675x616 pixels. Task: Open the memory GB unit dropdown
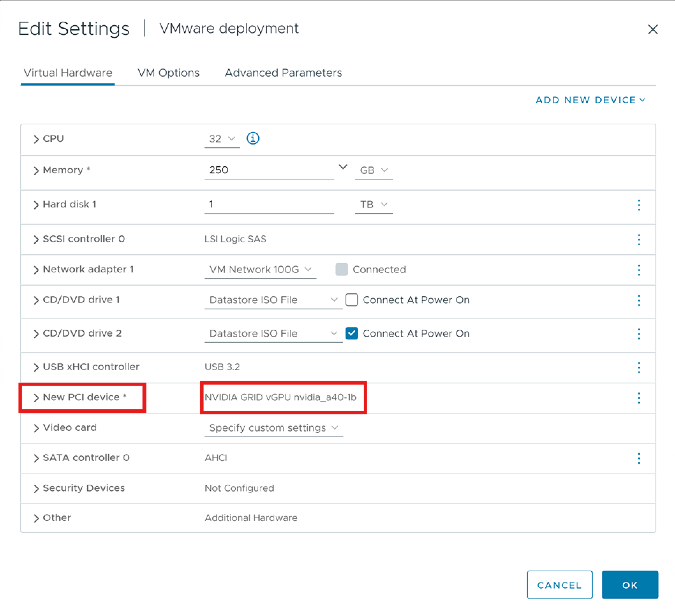click(373, 170)
